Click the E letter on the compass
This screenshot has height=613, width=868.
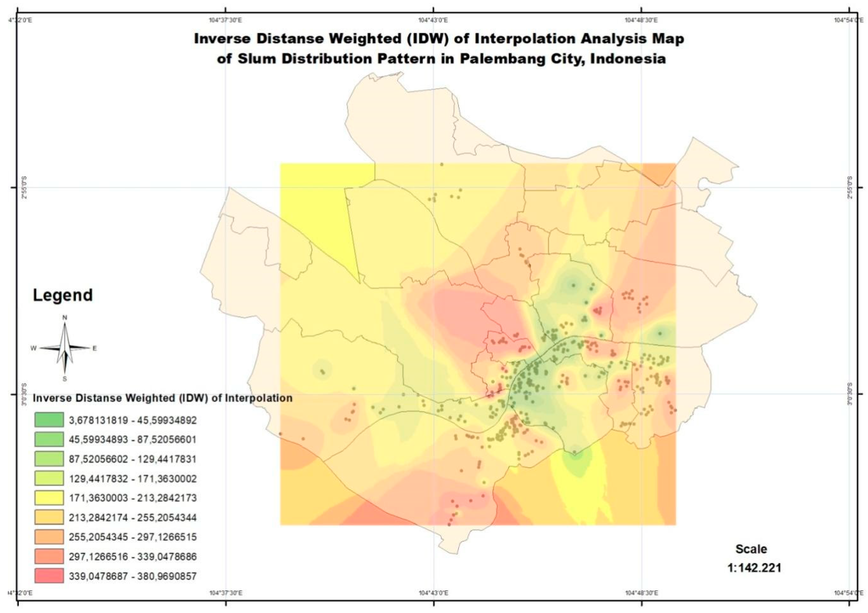pos(95,349)
